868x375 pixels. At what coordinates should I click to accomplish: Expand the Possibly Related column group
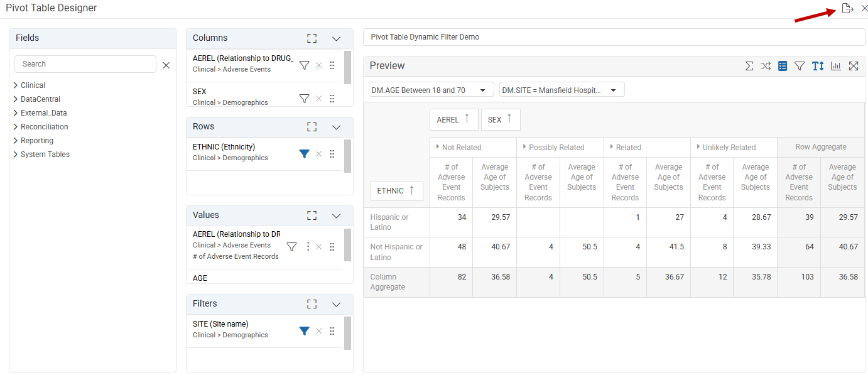(524, 147)
